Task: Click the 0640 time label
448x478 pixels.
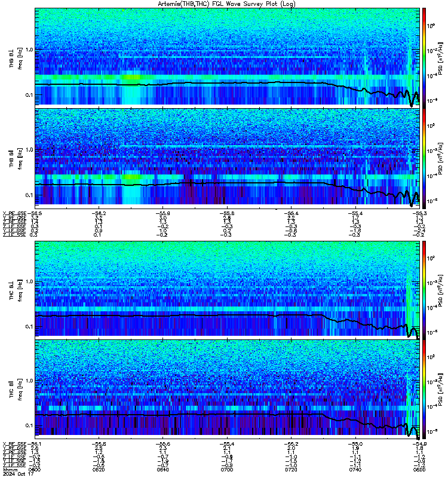Action: click(162, 470)
